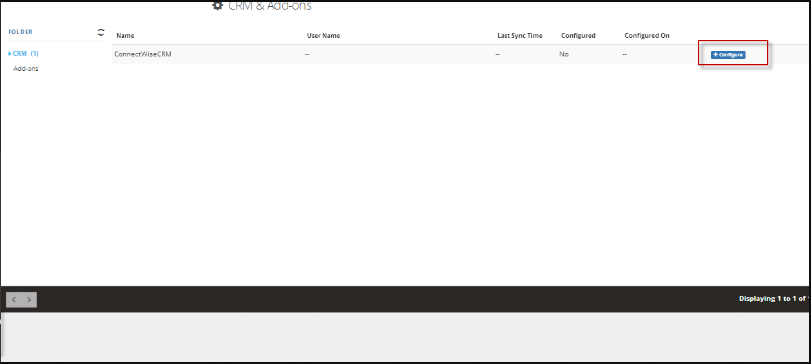Sort by the Name column header

[x=125, y=36]
